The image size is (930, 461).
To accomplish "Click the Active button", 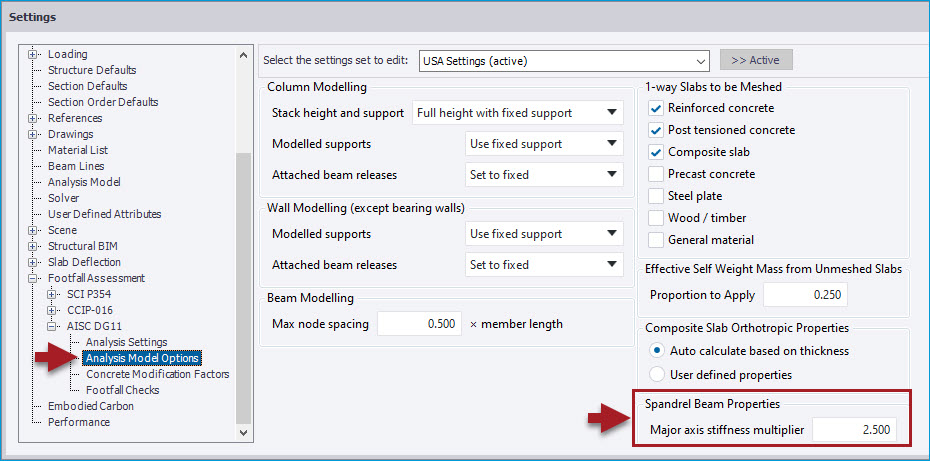I will coord(755,61).
